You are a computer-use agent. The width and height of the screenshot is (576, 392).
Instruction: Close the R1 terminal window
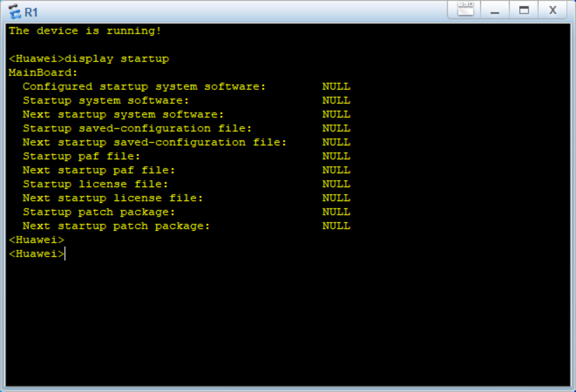[553, 10]
